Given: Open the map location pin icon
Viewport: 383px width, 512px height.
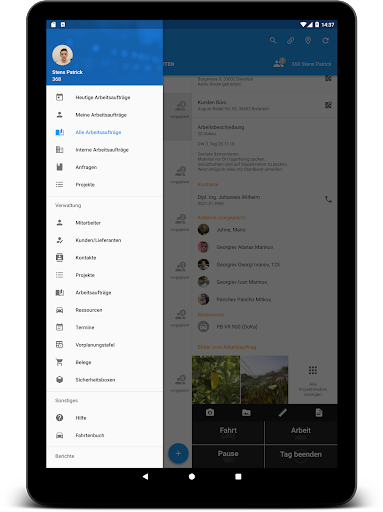Looking at the screenshot, I should [308, 41].
